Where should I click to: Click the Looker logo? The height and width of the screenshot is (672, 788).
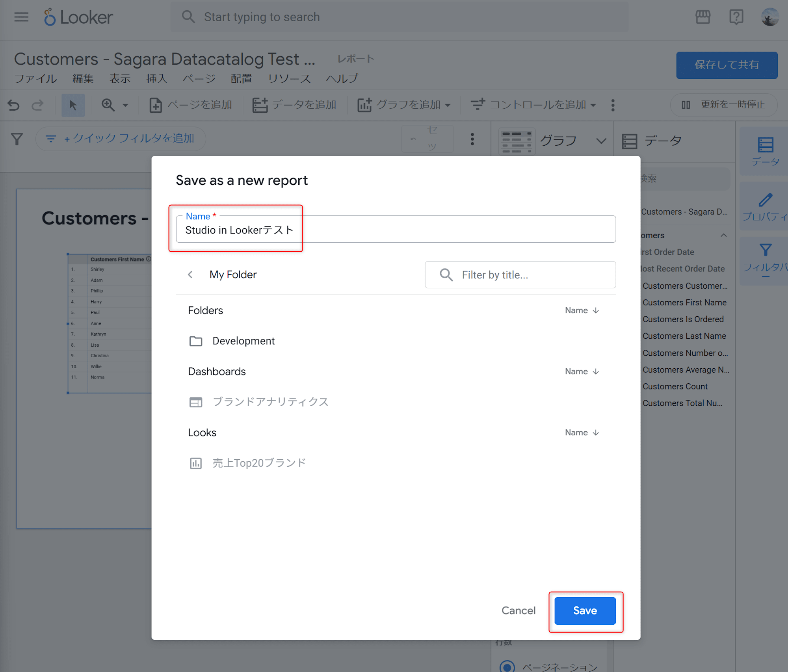tap(78, 17)
